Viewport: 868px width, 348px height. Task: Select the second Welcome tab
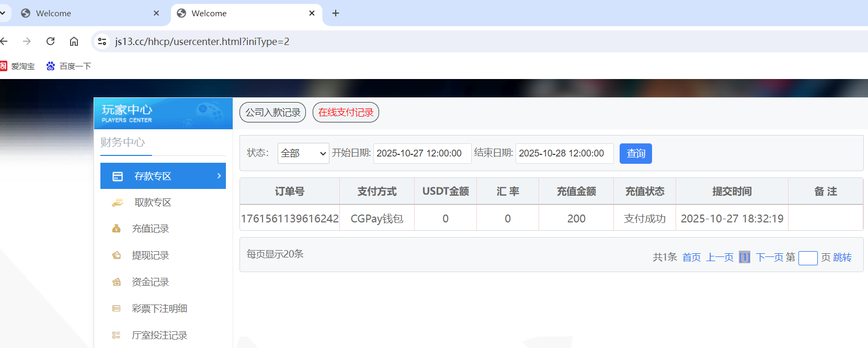pyautogui.click(x=246, y=13)
